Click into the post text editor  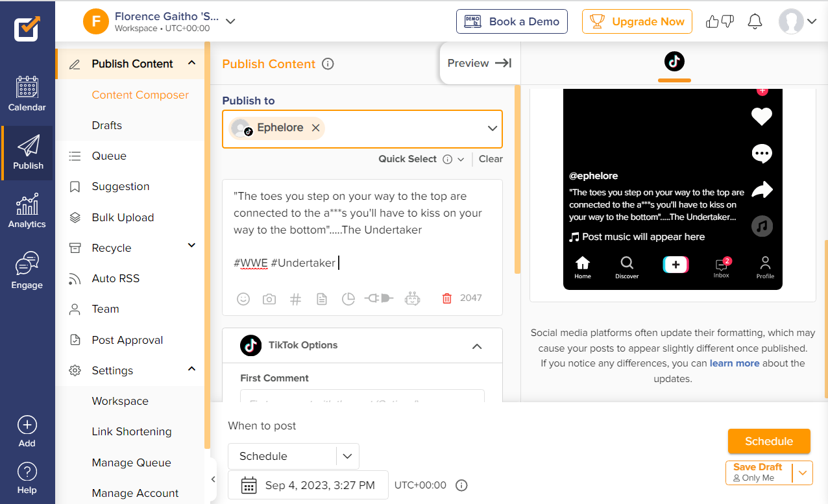(362, 230)
